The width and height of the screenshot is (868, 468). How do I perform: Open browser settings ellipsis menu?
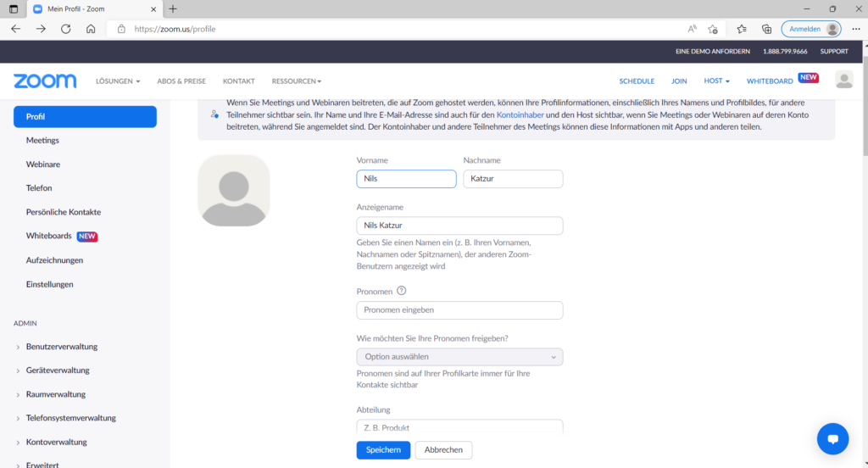(x=856, y=29)
